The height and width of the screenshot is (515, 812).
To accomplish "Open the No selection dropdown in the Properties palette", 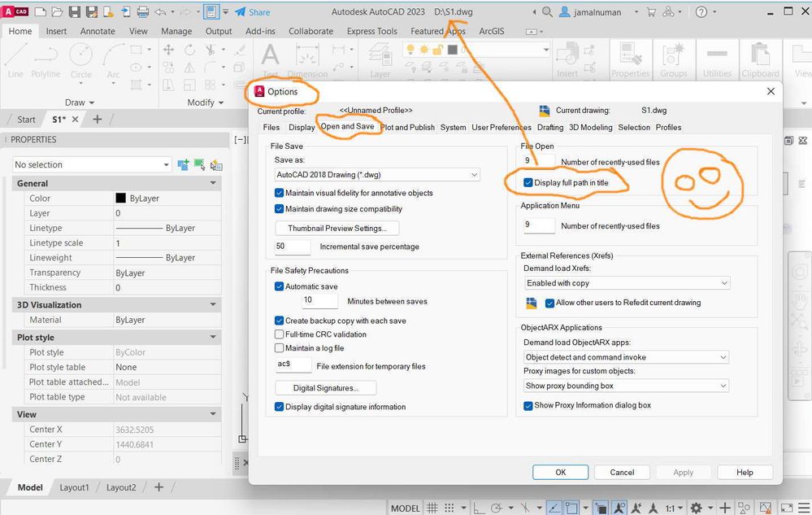I will tap(92, 165).
